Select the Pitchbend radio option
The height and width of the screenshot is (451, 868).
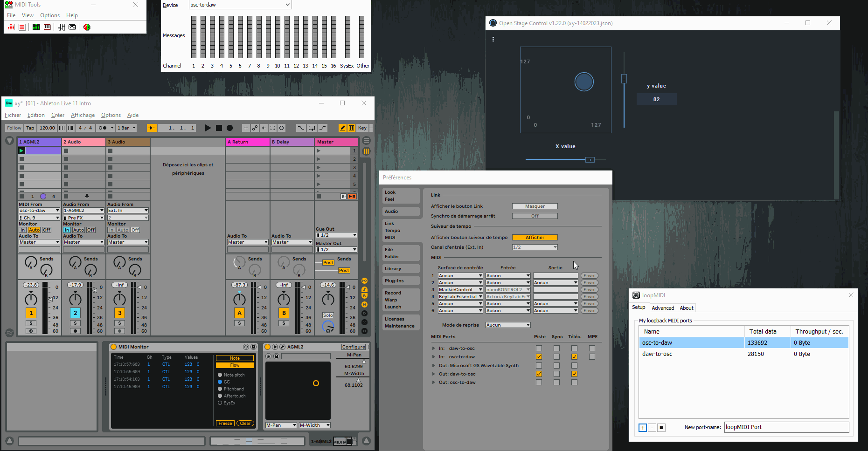click(x=220, y=389)
